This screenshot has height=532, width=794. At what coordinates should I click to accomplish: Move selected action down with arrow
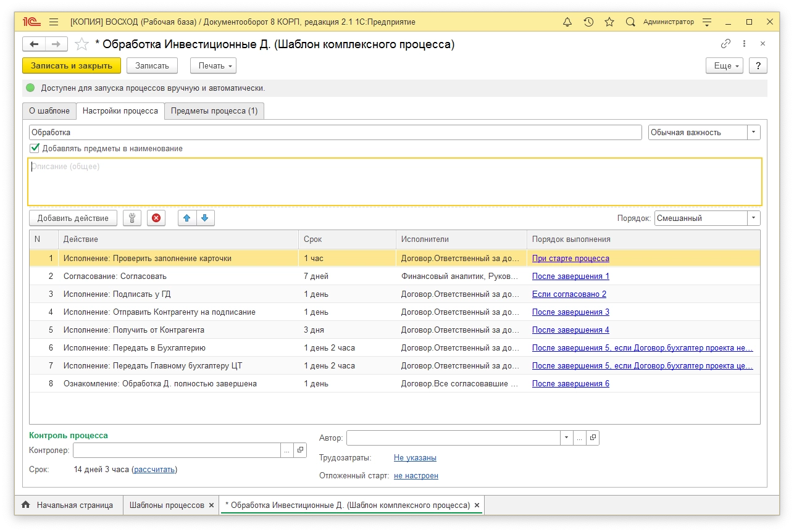click(205, 218)
